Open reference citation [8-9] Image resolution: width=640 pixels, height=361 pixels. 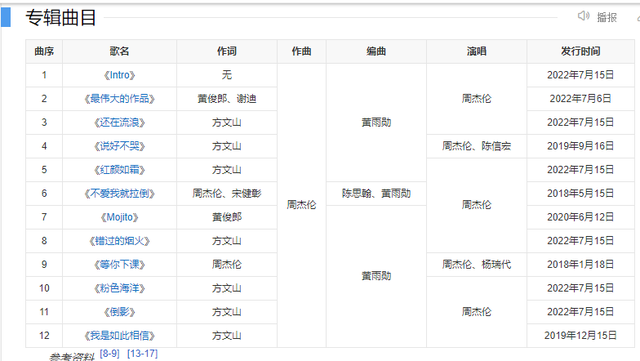pyautogui.click(x=109, y=354)
